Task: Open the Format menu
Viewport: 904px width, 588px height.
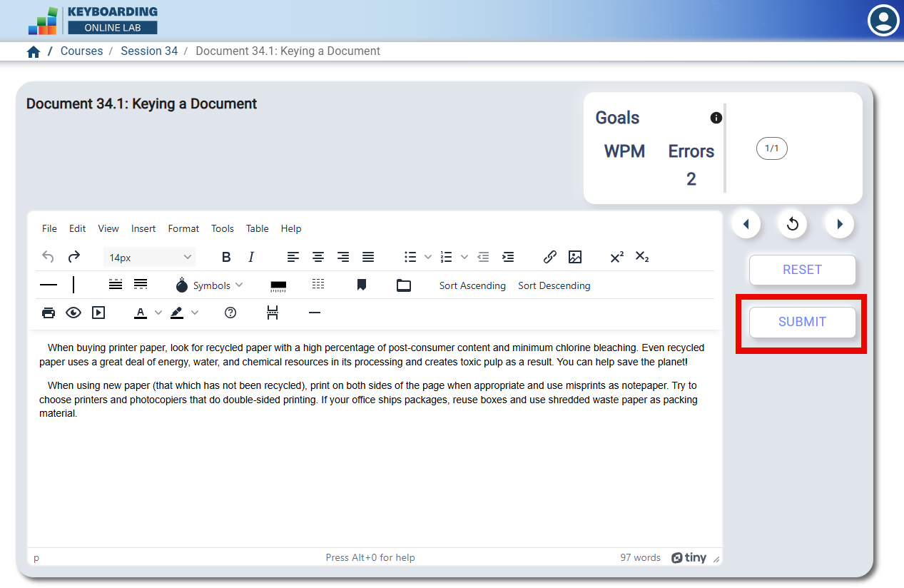Action: (183, 228)
